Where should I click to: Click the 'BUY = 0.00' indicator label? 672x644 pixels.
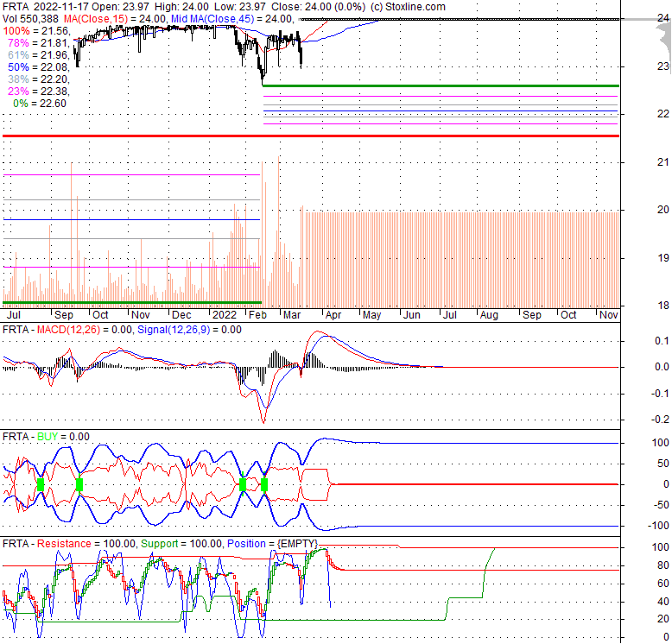pos(63,437)
